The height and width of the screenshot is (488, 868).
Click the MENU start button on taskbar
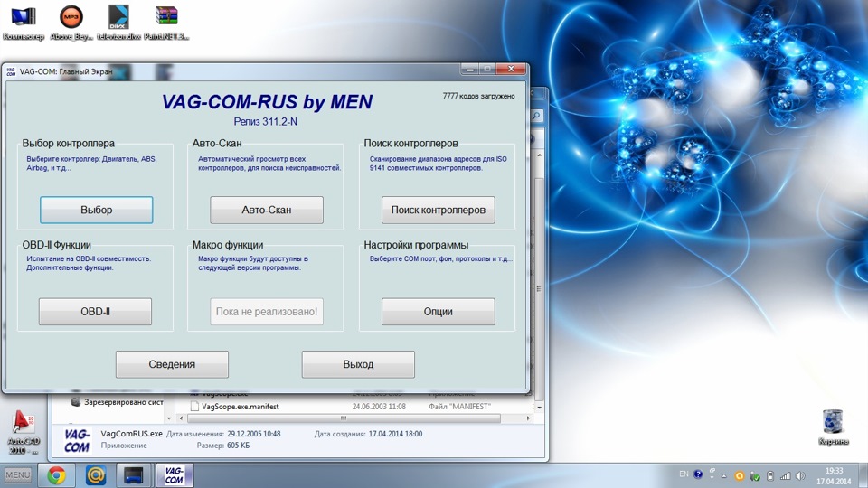[18, 475]
